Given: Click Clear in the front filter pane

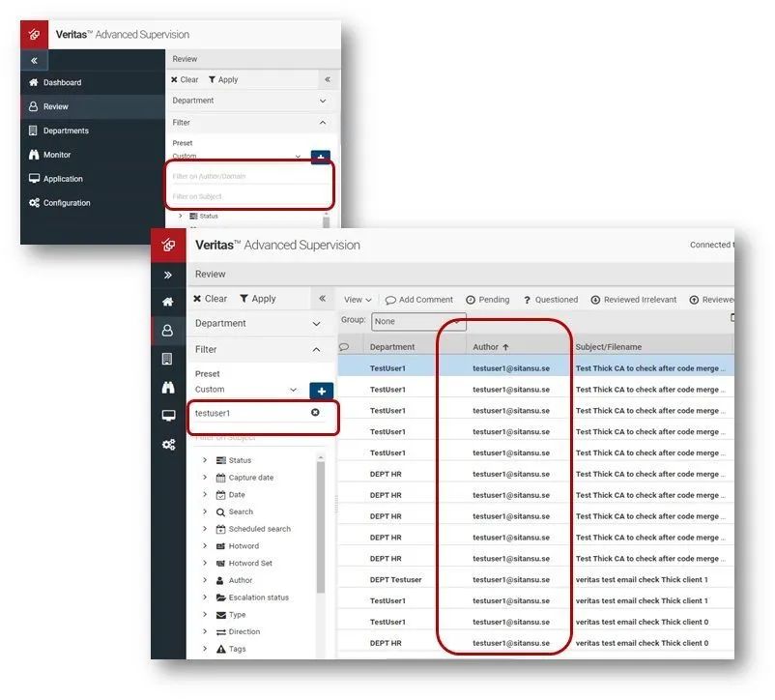Looking at the screenshot, I should [x=210, y=299].
